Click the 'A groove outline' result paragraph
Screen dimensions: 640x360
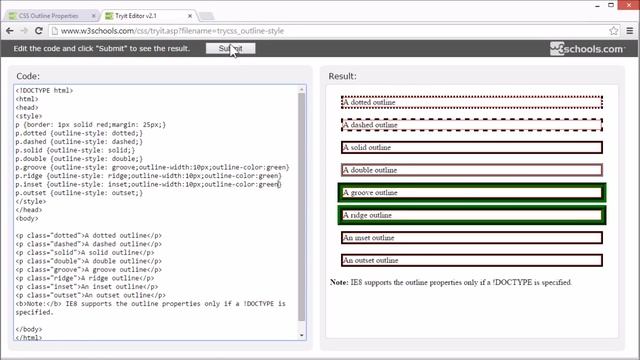click(x=472, y=193)
